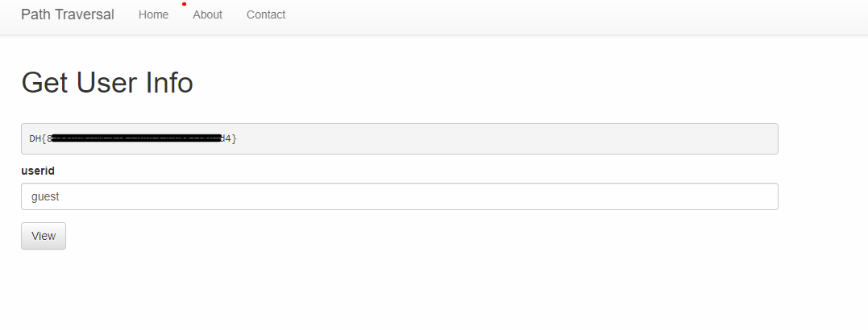Click the red dot above the navbar
This screenshot has height=330, width=868.
[185, 4]
